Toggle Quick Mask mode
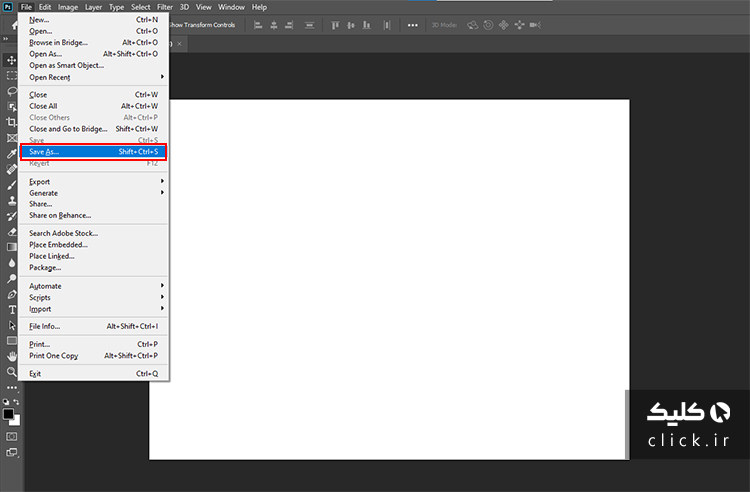Image resolution: width=750 pixels, height=492 pixels. point(11,437)
